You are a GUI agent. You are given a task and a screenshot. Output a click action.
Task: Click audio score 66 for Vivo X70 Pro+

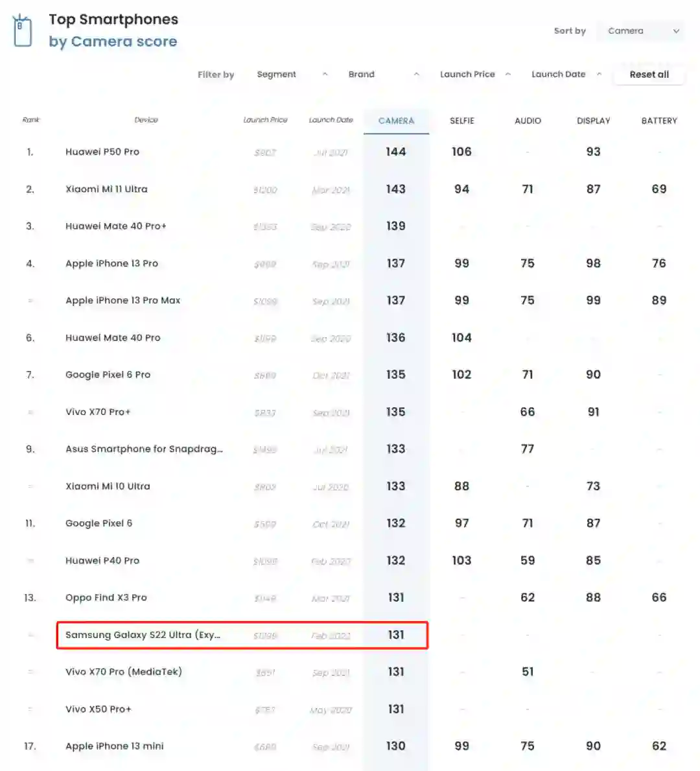(528, 412)
